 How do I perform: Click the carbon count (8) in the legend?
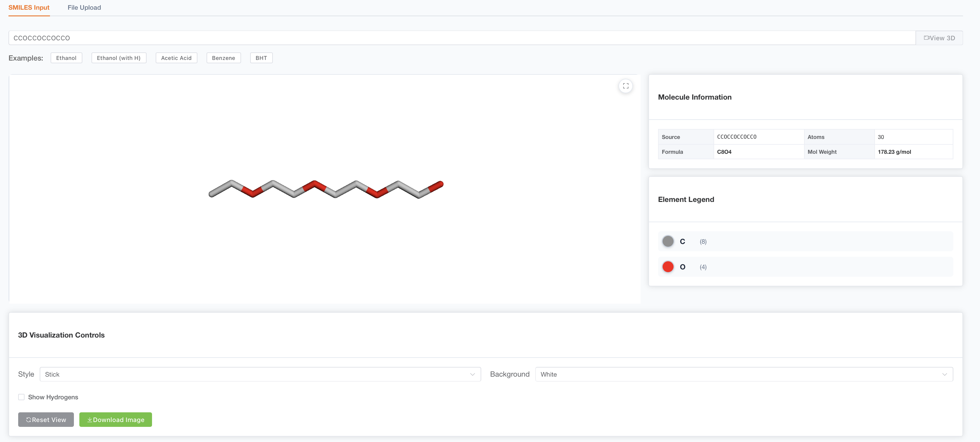pyautogui.click(x=703, y=242)
